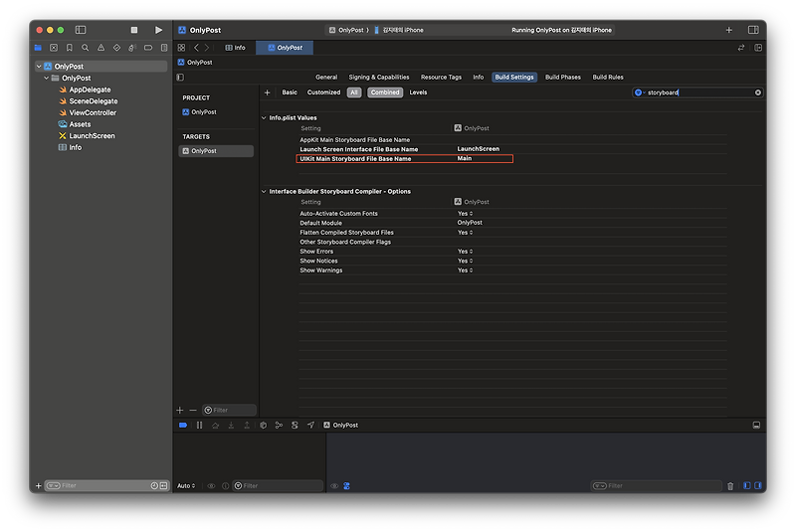Switch to the Build Phases tab
The width and height of the screenshot is (796, 532).
562,77
